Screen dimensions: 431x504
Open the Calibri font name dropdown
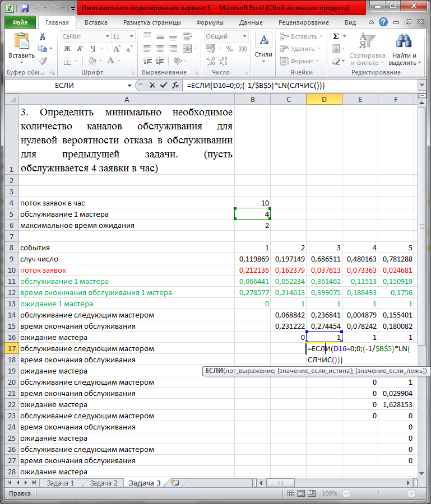point(108,36)
